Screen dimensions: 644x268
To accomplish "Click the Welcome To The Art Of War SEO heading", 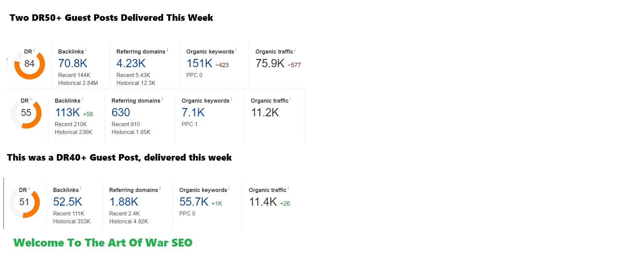I will click(103, 243).
